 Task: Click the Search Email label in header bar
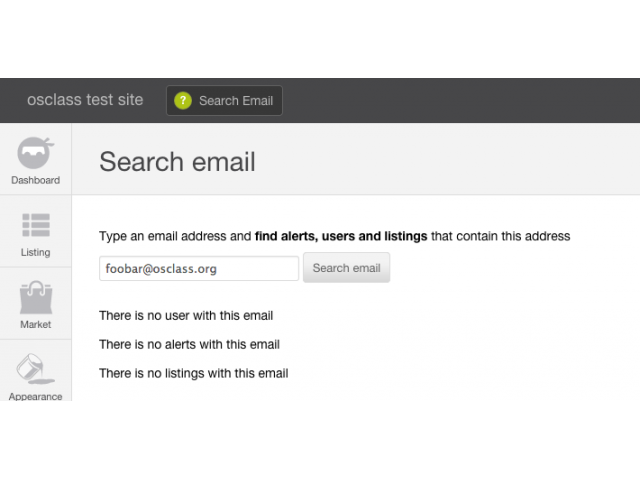236,101
